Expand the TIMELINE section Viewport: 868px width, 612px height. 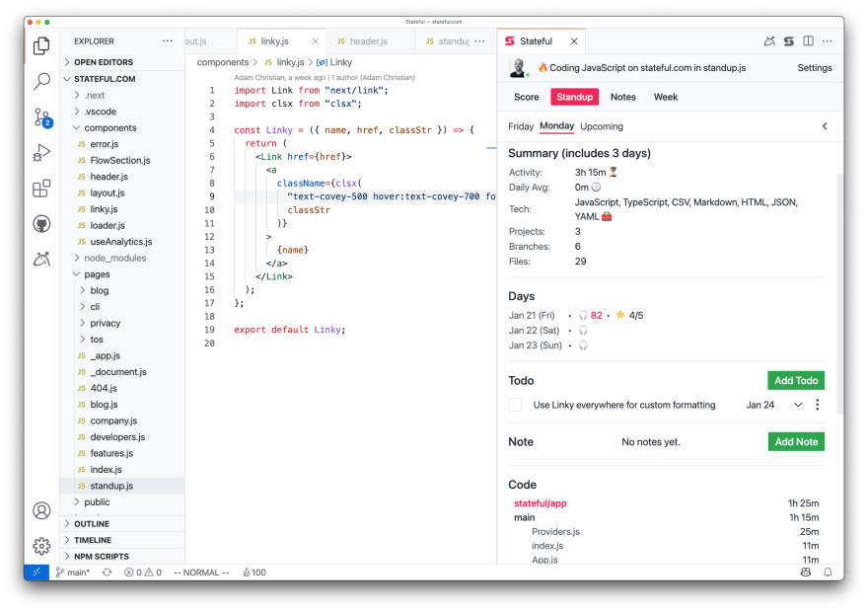click(x=122, y=540)
